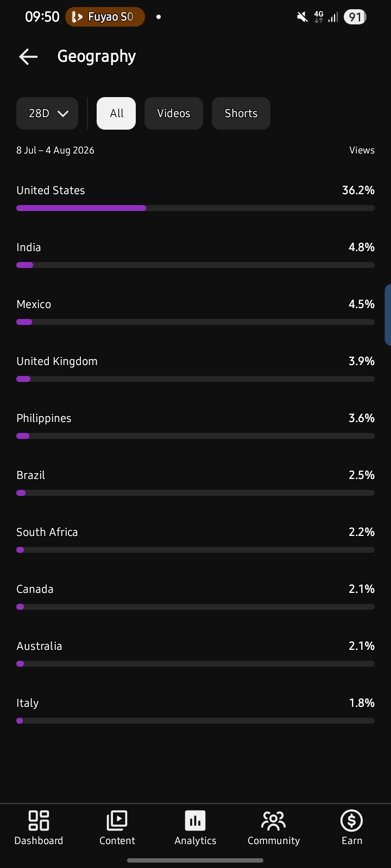Select the All filter chip
Screen dimensions: 391x868
[116, 113]
